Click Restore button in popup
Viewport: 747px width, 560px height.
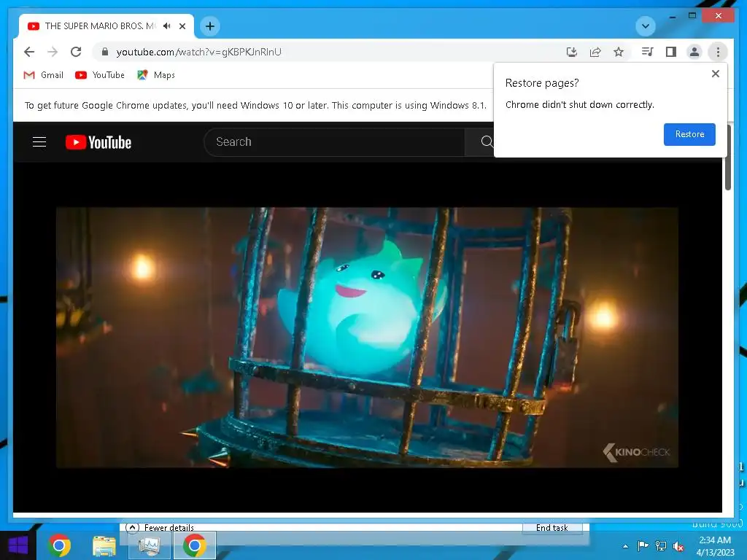click(x=689, y=134)
